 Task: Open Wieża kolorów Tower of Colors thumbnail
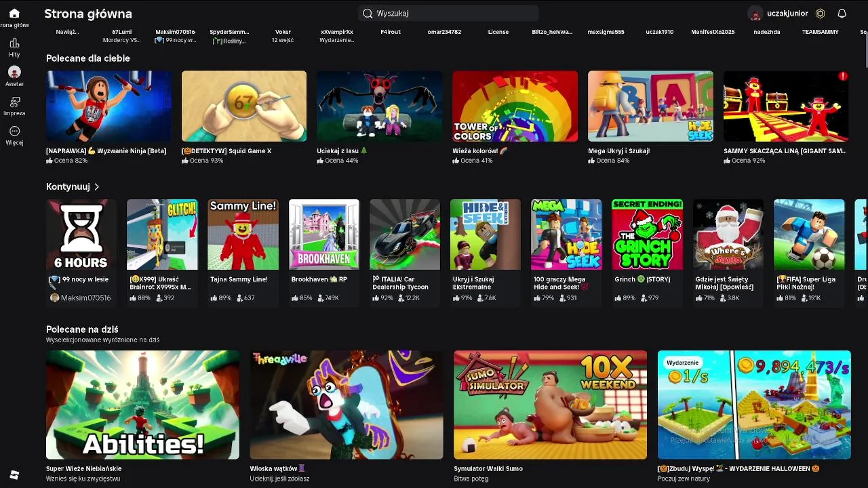[x=515, y=106]
